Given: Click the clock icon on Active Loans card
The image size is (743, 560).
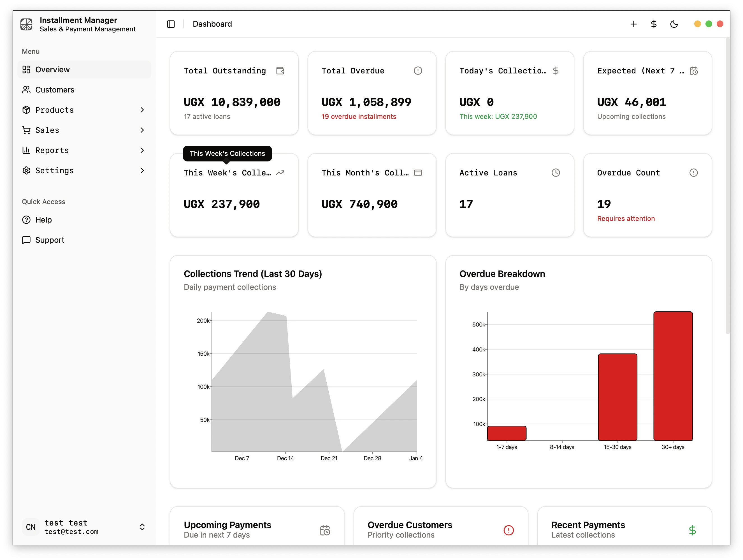Looking at the screenshot, I should click(x=556, y=173).
